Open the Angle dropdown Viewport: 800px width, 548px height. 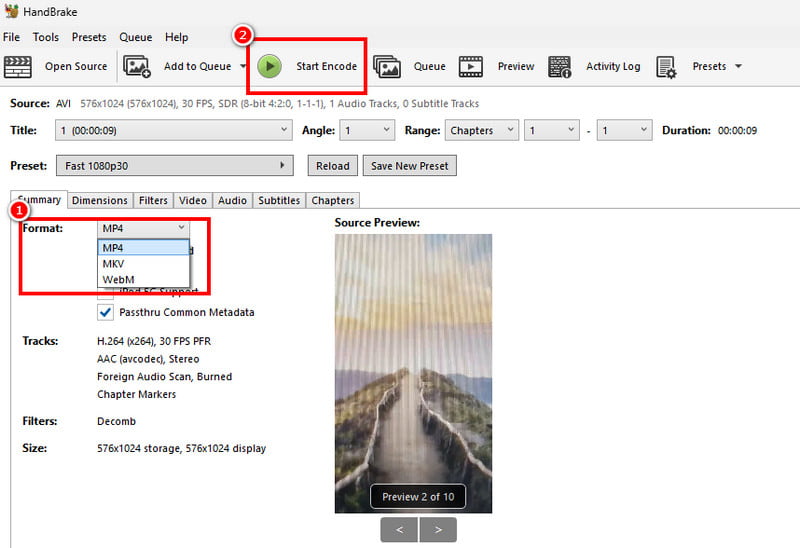point(367,130)
